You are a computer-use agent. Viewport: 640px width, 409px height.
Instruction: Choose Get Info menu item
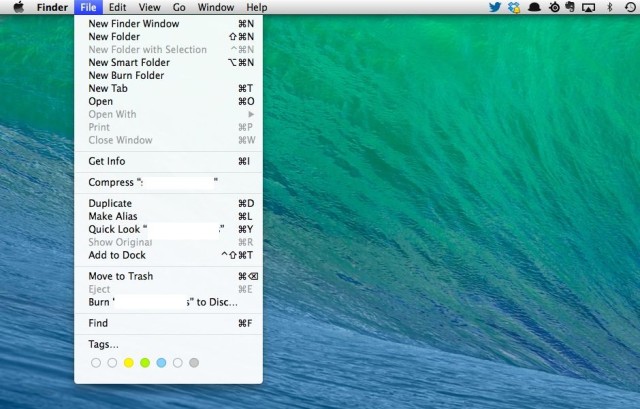(107, 161)
